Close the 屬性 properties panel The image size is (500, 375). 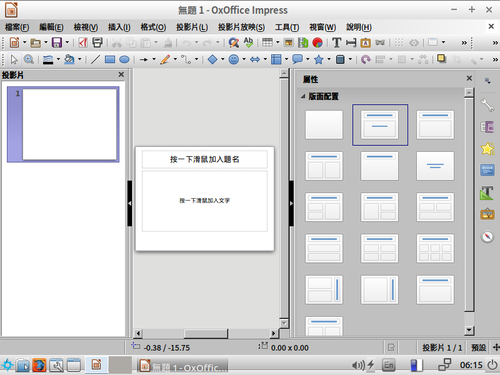469,78
